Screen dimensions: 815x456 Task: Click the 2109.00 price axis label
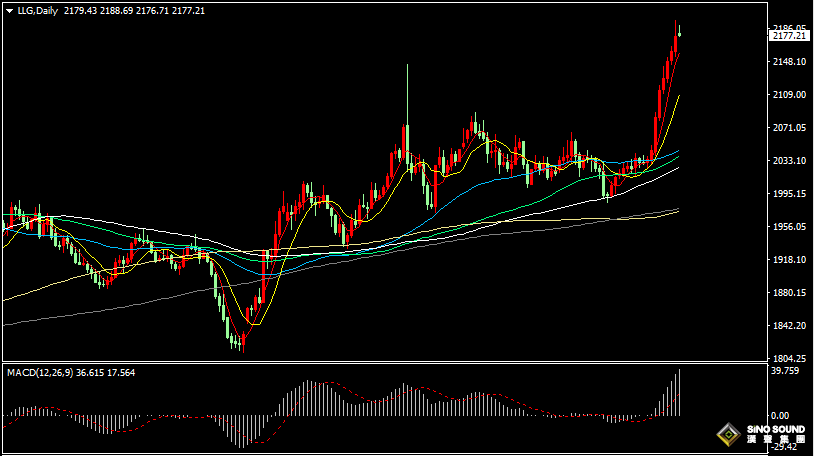(790, 95)
